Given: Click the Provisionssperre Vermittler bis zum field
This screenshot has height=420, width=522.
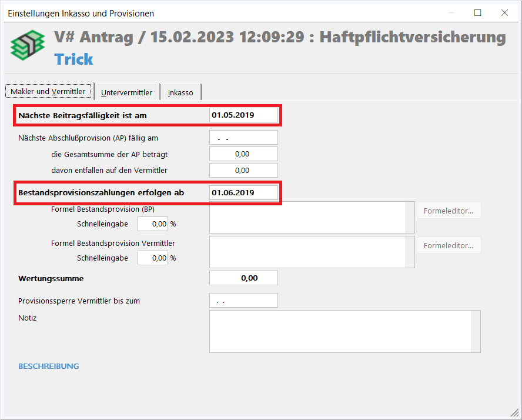Looking at the screenshot, I should point(243,301).
